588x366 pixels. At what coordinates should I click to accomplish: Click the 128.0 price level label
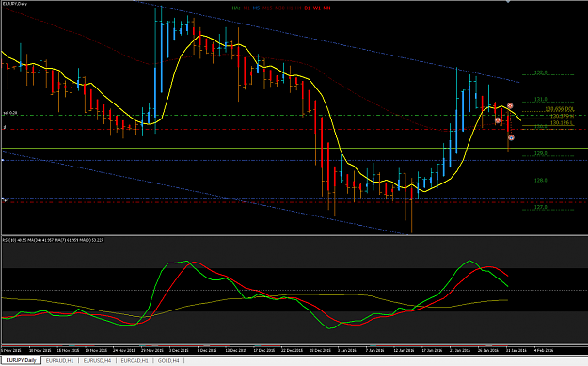click(x=541, y=181)
